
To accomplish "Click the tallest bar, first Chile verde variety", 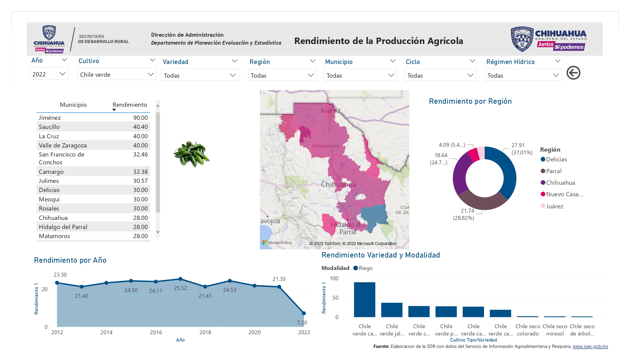I will coord(364,300).
